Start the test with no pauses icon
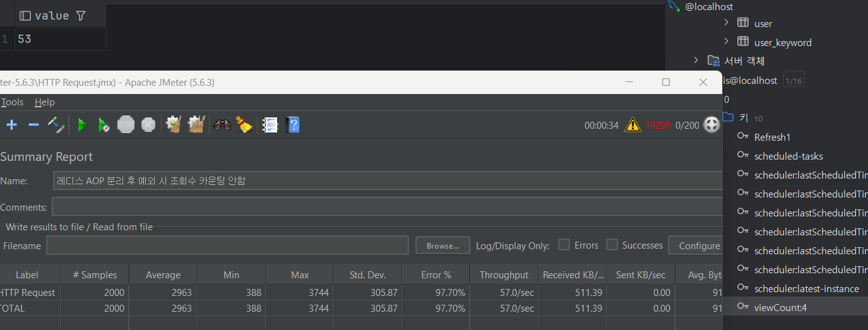This screenshot has width=868, height=330. point(104,125)
